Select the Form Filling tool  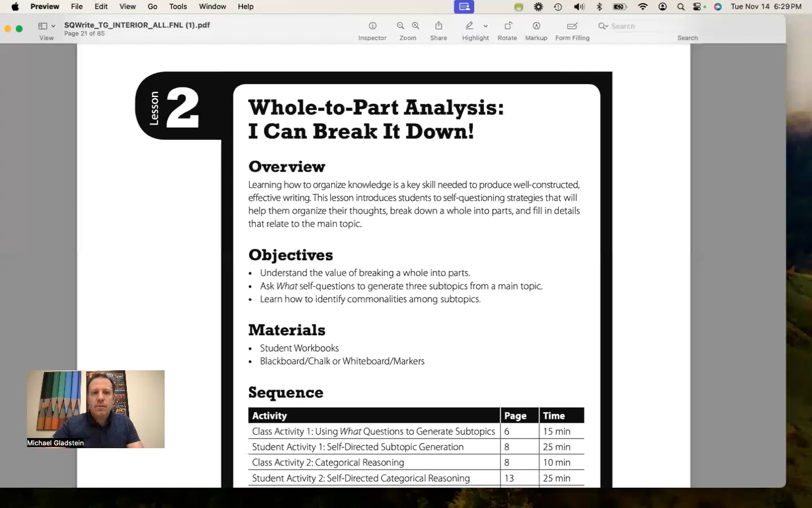point(572,26)
